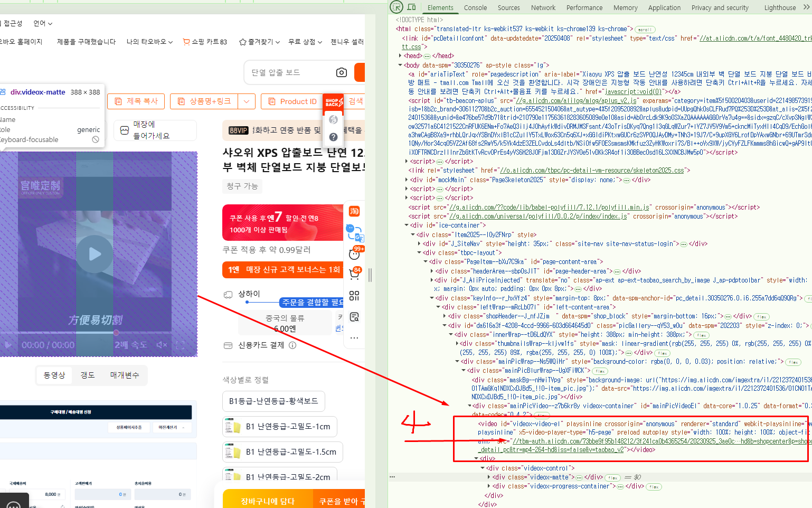Open the Performance tab in DevTools

pos(584,7)
